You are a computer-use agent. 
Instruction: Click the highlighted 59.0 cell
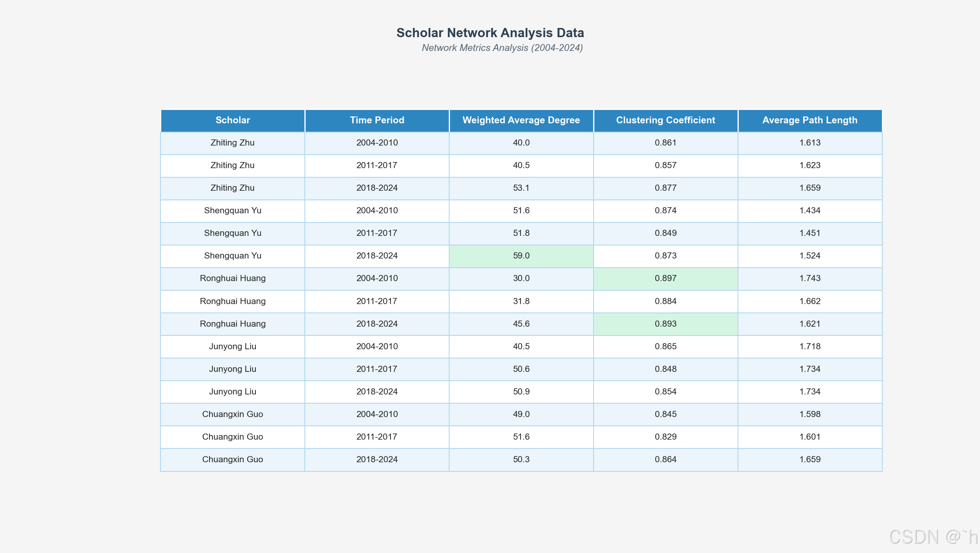tap(521, 256)
